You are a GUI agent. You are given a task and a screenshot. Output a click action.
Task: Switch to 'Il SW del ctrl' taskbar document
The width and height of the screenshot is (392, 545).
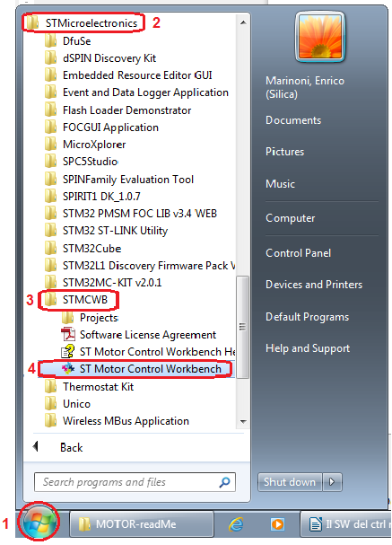click(x=345, y=523)
